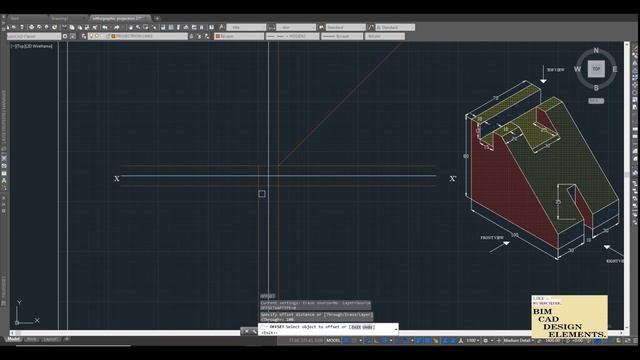Image resolution: width=640 pixels, height=360 pixels.
Task: Choose the Undo option in the OFFSET prompt
Action: click(x=368, y=327)
